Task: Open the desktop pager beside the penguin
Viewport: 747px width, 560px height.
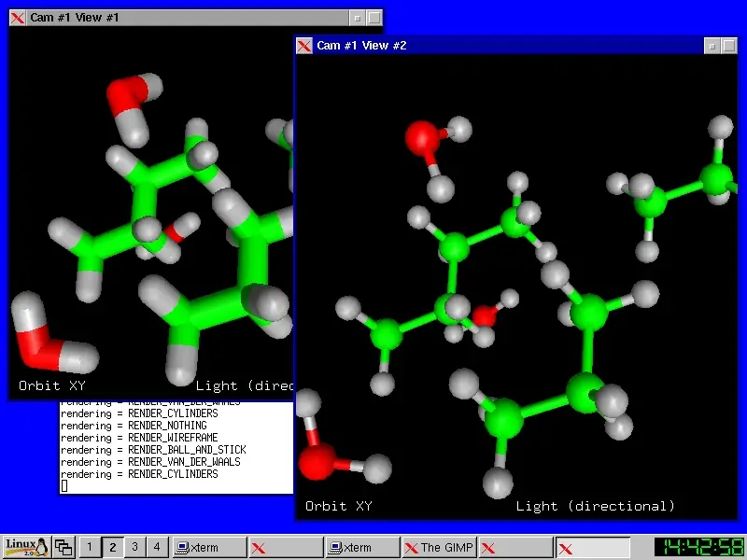Action: (x=62, y=547)
